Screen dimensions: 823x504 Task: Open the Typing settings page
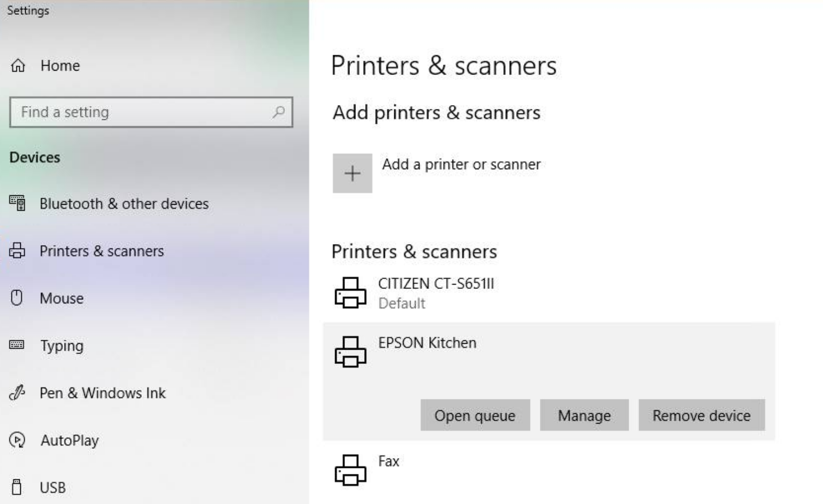62,346
